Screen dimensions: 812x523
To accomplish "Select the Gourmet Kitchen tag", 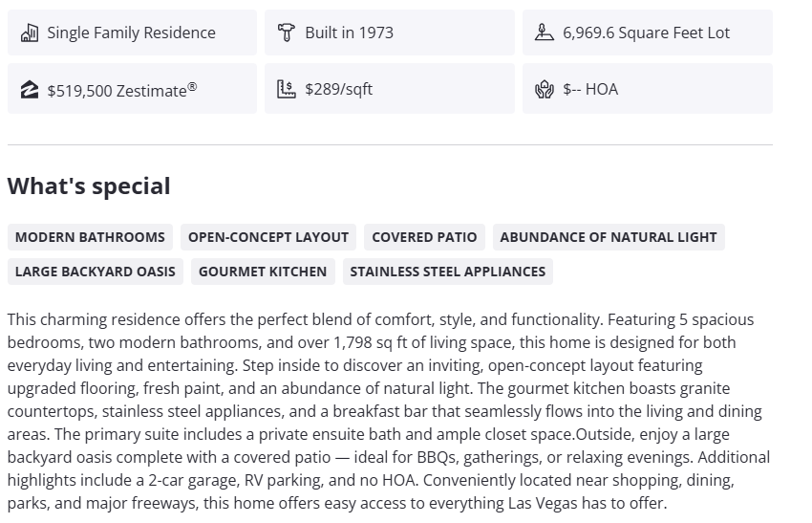I will point(263,272).
